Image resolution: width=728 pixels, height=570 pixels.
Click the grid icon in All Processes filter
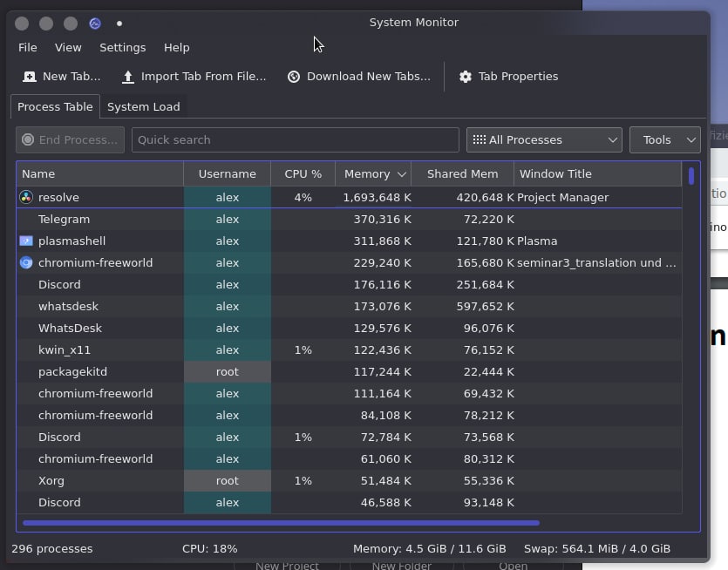pyautogui.click(x=480, y=139)
